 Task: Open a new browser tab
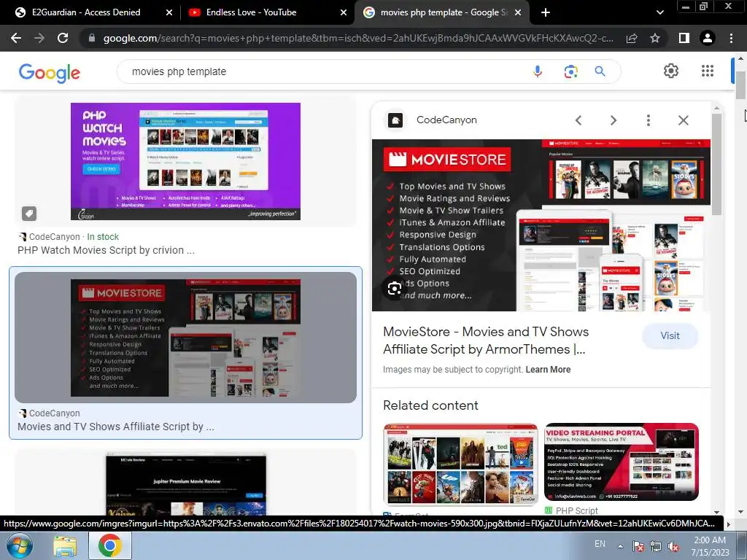click(546, 12)
